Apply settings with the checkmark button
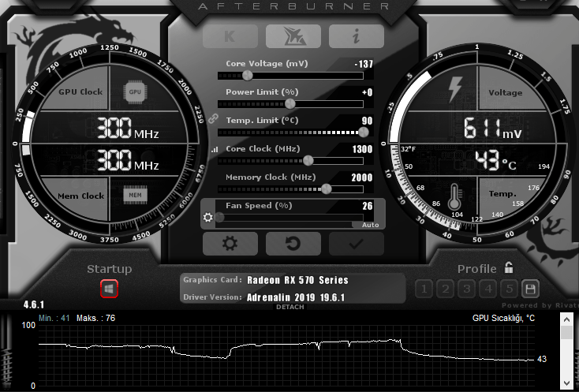This screenshot has width=579, height=392. pos(357,244)
